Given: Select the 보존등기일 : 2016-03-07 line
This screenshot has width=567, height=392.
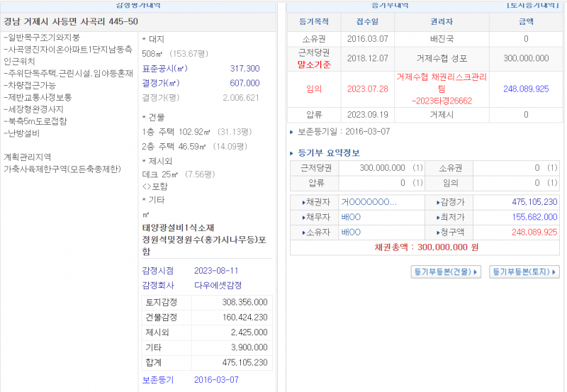Looking at the screenshot, I should pyautogui.click(x=344, y=132).
